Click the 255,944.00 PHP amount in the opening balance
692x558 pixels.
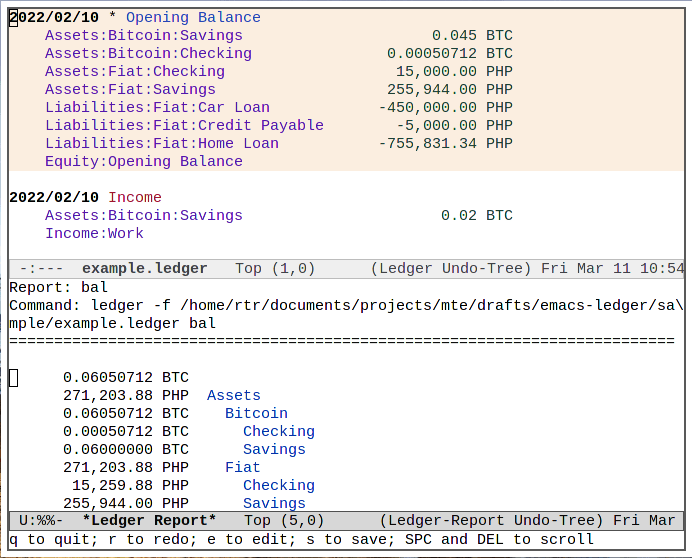(450, 90)
